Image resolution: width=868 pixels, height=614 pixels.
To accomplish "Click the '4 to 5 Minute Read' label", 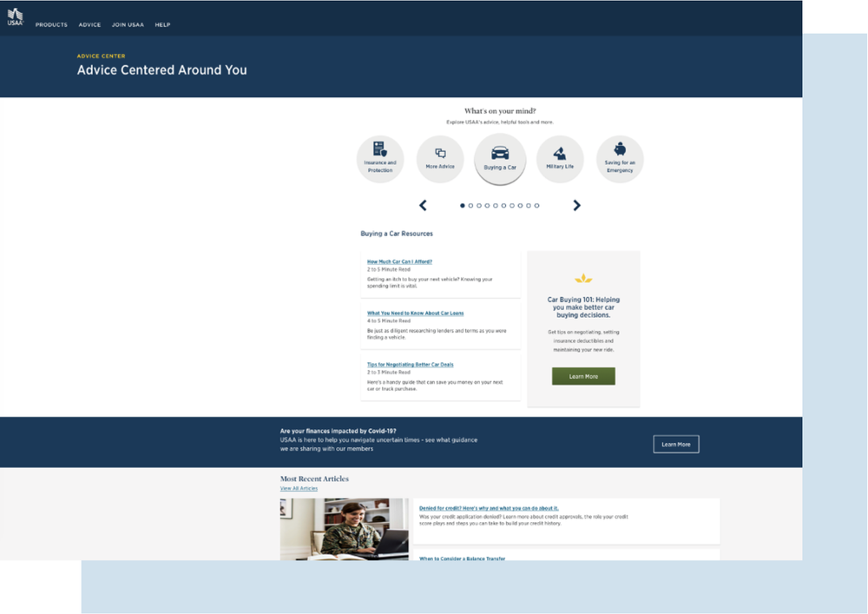I will pyautogui.click(x=389, y=320).
